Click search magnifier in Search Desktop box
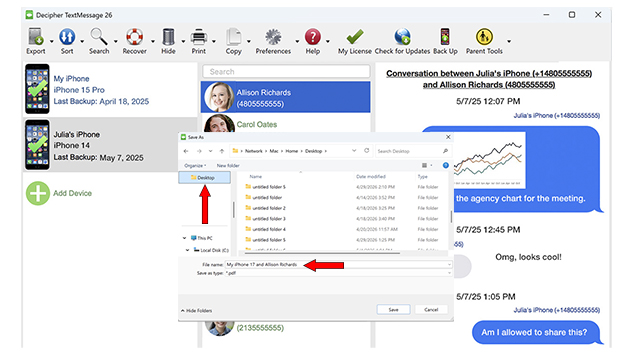This screenshot has height=360, width=640. click(445, 151)
